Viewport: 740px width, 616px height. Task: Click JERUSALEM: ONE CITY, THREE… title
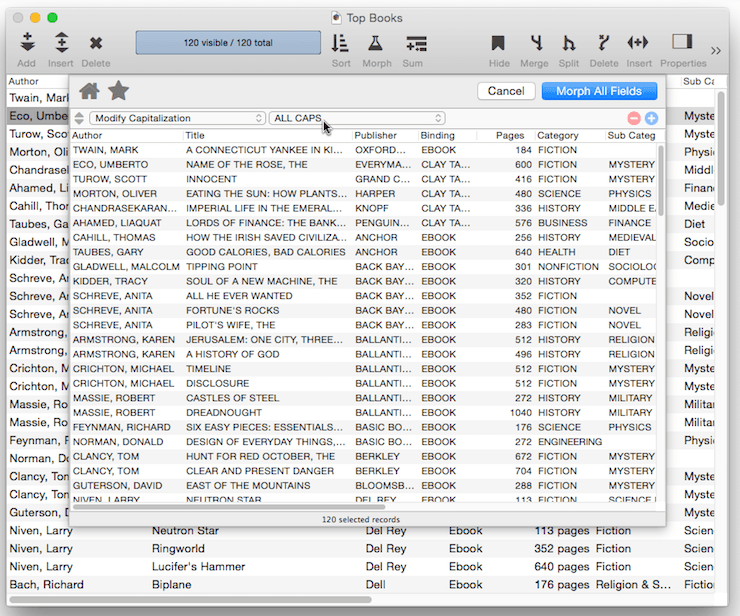pos(264,340)
